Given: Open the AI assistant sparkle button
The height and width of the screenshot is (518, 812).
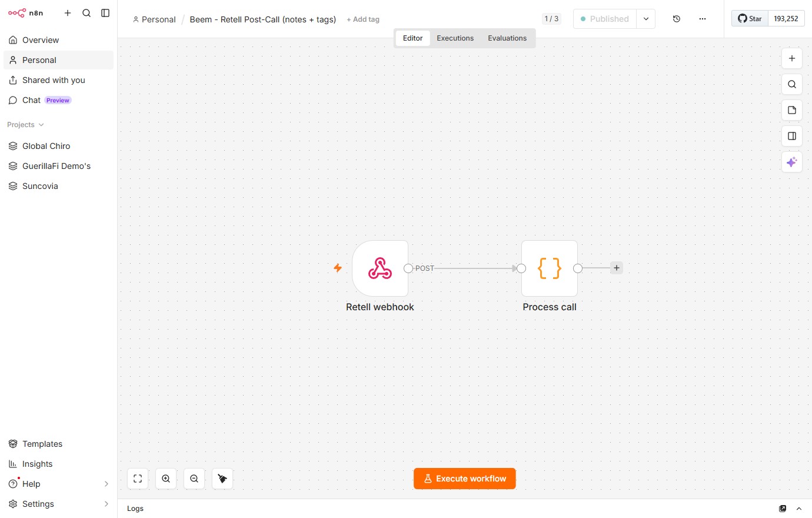Looking at the screenshot, I should [x=792, y=162].
